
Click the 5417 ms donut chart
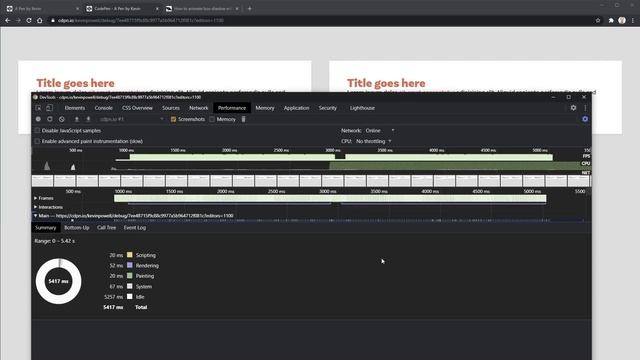[59, 281]
